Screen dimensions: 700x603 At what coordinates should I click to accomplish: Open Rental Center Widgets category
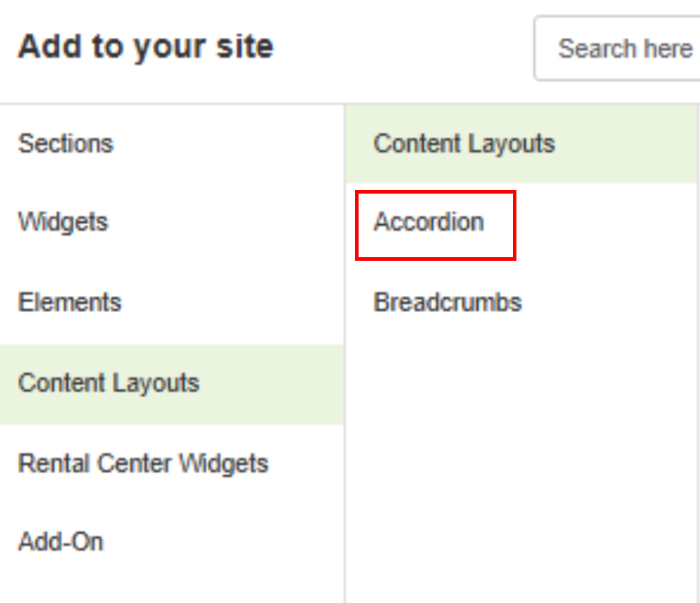click(143, 464)
